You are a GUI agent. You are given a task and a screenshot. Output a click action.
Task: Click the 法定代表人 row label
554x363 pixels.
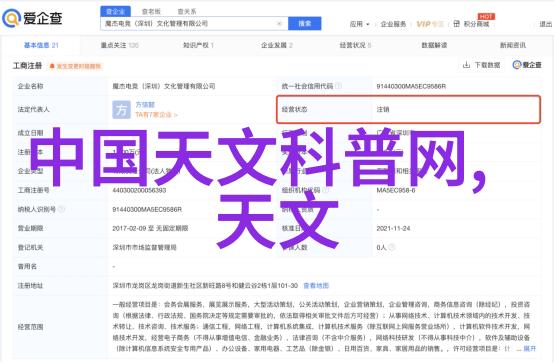(x=34, y=110)
